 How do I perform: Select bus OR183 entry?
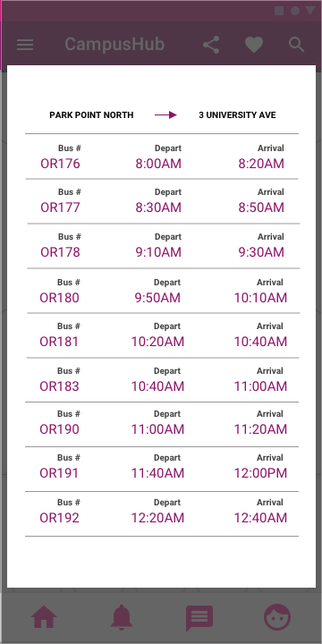(x=162, y=380)
